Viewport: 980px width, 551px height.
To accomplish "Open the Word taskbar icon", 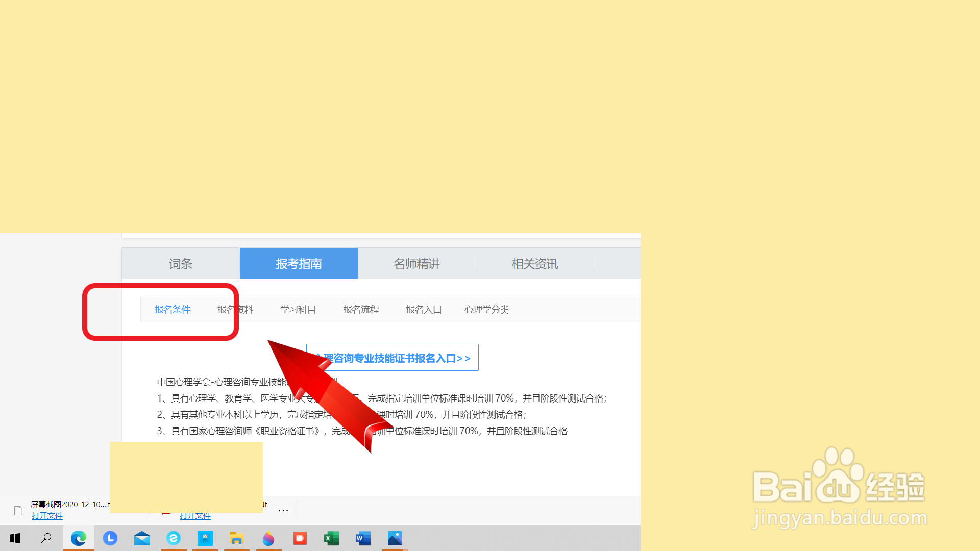I will pyautogui.click(x=363, y=538).
